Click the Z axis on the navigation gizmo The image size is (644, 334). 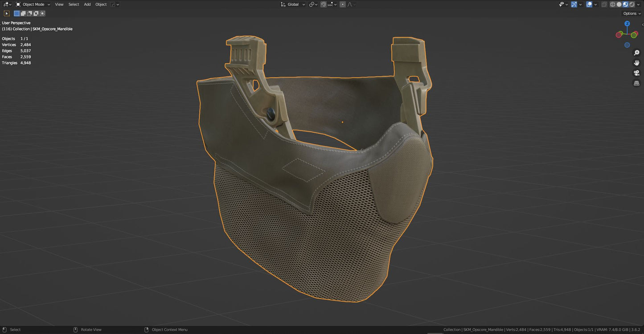[627, 23]
